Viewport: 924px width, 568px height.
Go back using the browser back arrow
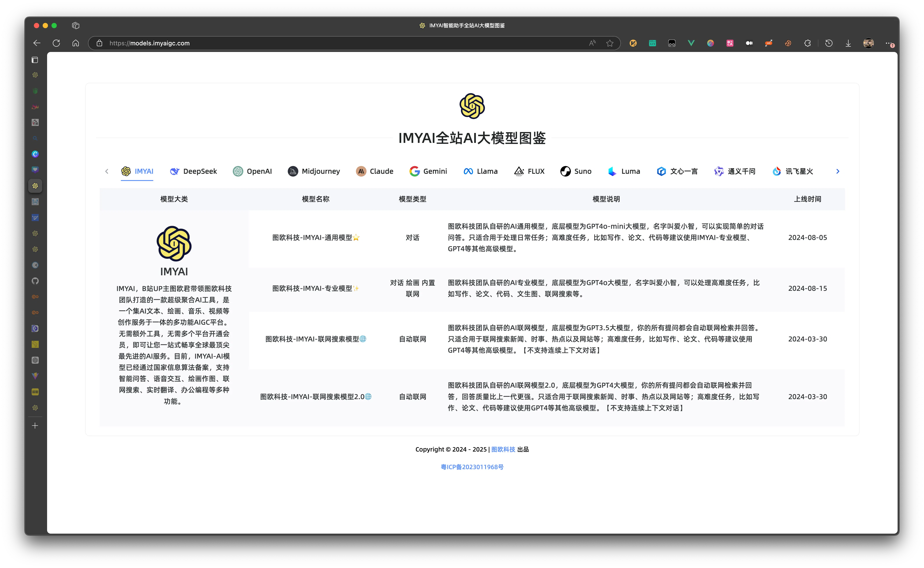point(37,43)
